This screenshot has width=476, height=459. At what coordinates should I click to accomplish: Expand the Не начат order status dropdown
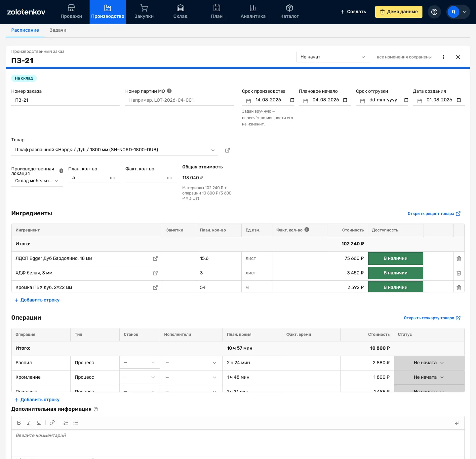[333, 57]
